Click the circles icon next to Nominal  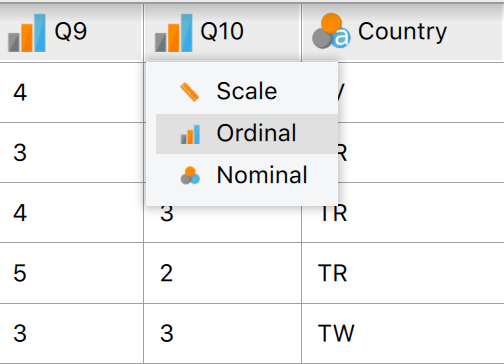[x=190, y=175]
